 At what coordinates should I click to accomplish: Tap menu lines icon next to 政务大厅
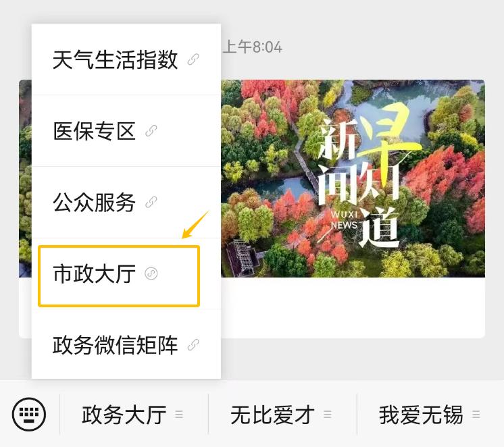pyautogui.click(x=179, y=414)
